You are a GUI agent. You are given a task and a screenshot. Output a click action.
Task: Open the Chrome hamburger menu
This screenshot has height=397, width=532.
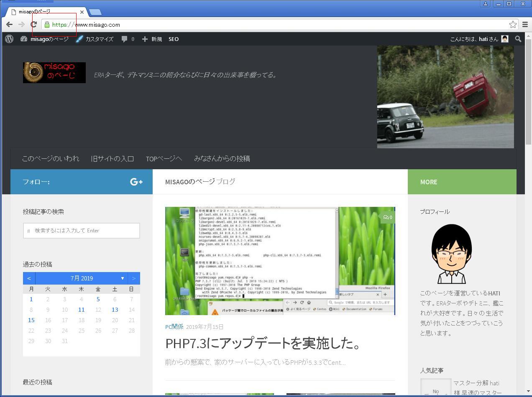(525, 25)
